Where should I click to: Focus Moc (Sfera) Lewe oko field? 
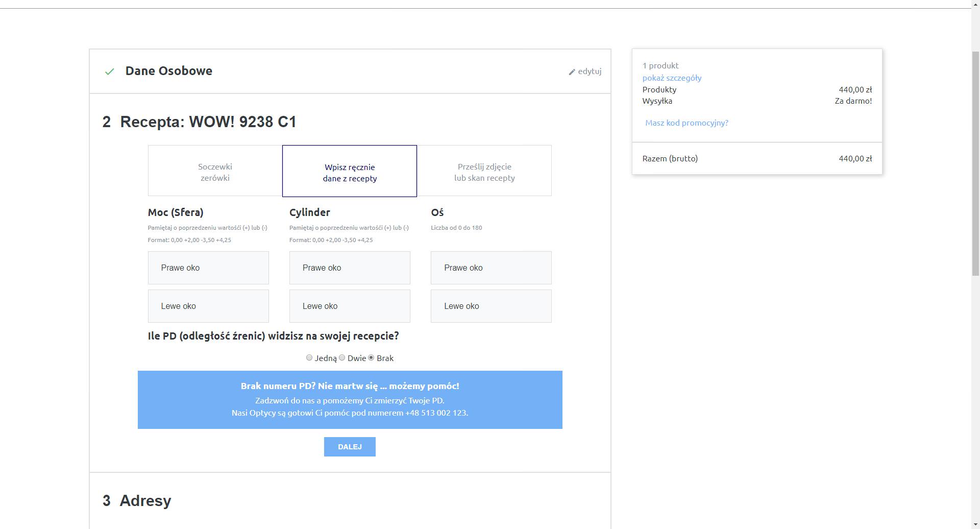[x=208, y=306]
